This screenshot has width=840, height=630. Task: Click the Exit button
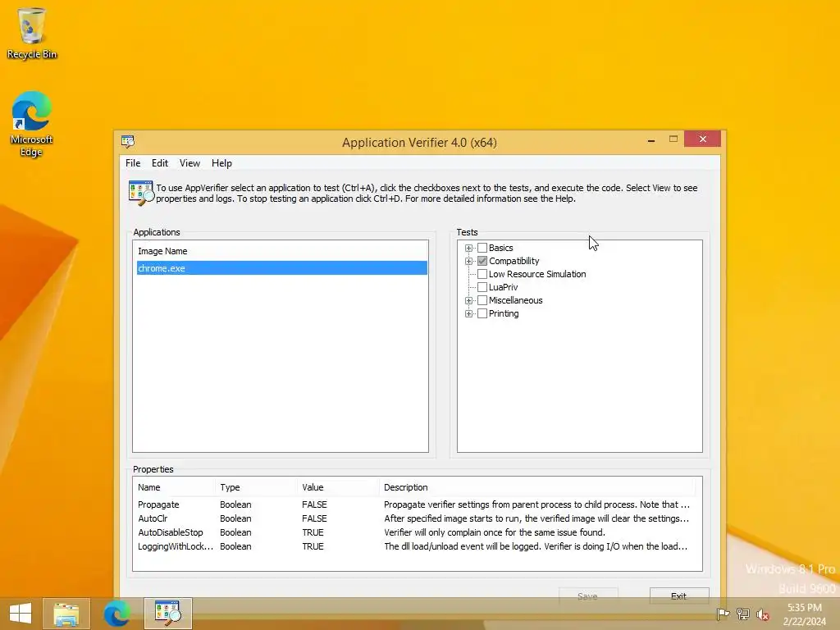[678, 596]
